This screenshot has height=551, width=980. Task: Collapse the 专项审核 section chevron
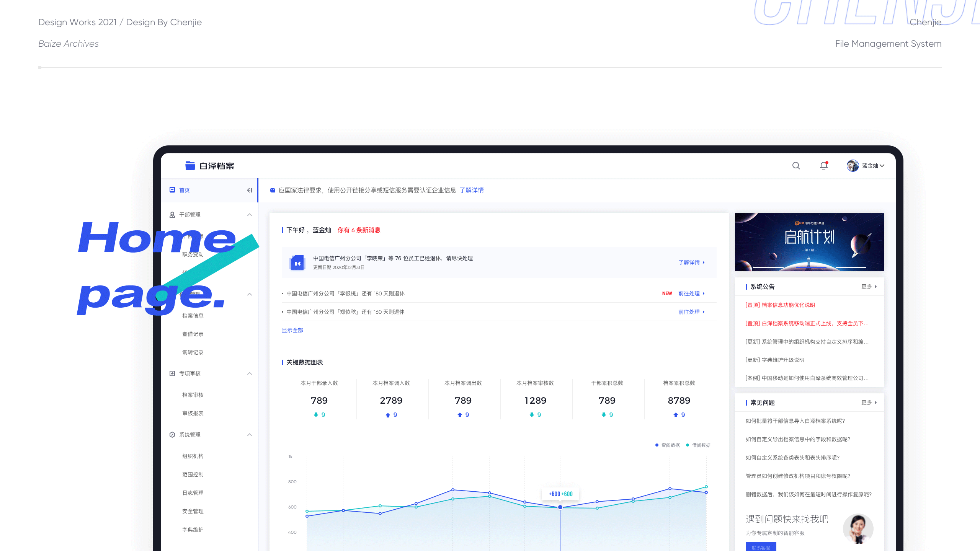coord(250,373)
